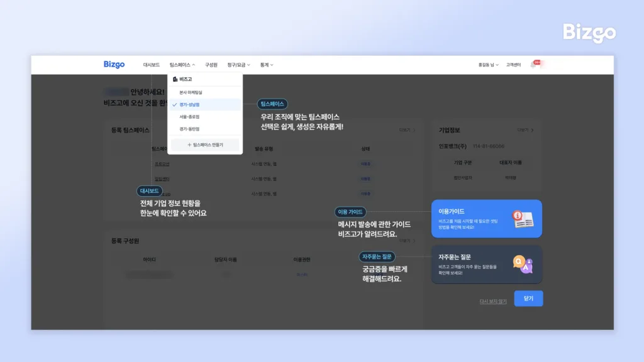The height and width of the screenshot is (362, 644).
Task: Click the building icon next to 비즈고
Action: click(175, 79)
